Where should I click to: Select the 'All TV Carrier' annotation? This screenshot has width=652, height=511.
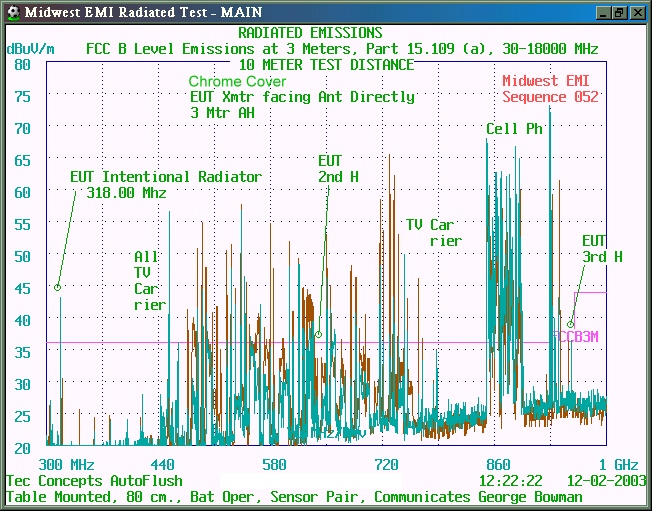[x=147, y=281]
